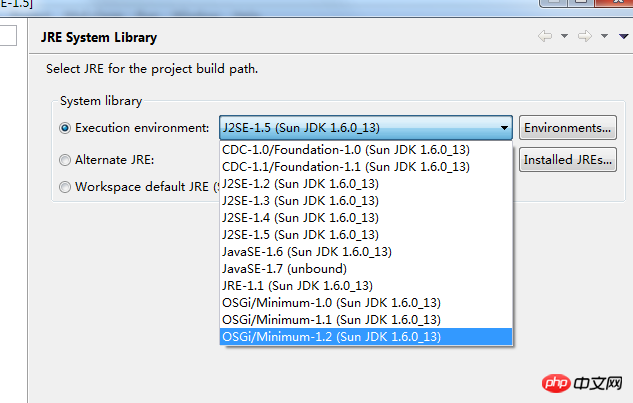This screenshot has height=403, width=633.
Task: Collapse the execution environment combo box arrow
Action: coord(504,128)
